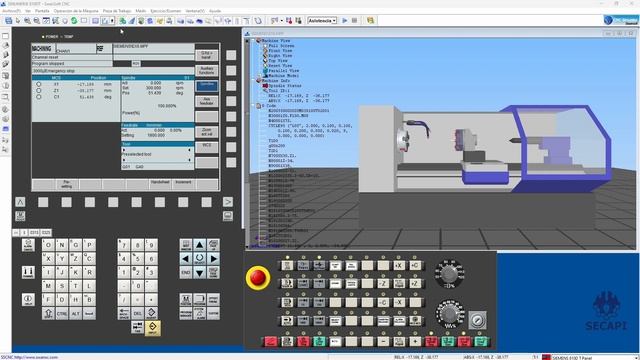Click the highlighted Spindles softkey

coord(207,86)
